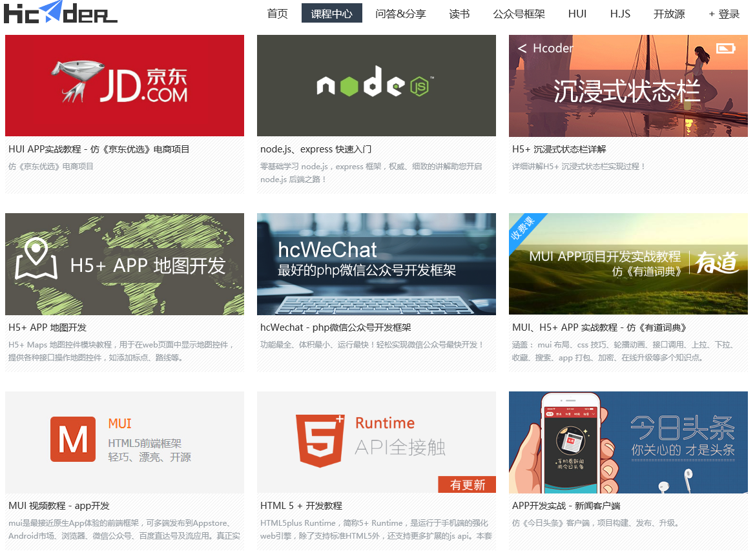The width and height of the screenshot is (755, 560).
Task: Click title MUI、H5+ APP 实战教程 - 仿《有道词典》
Action: [599, 327]
